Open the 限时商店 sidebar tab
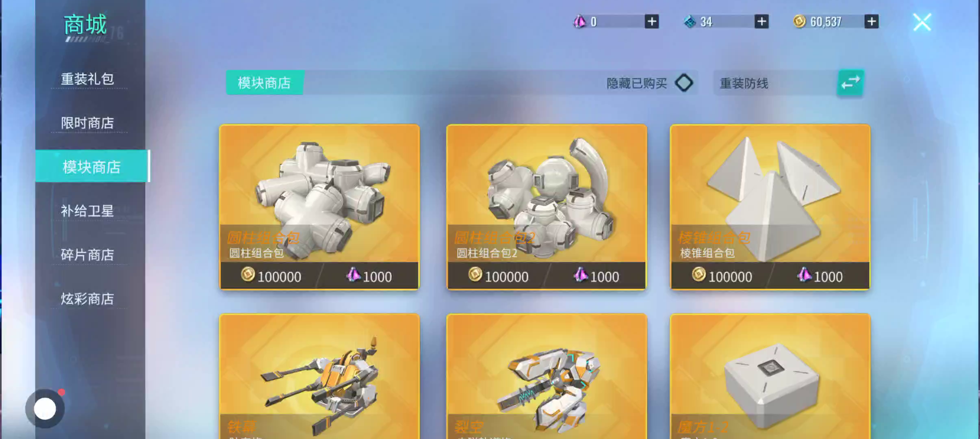 point(87,123)
